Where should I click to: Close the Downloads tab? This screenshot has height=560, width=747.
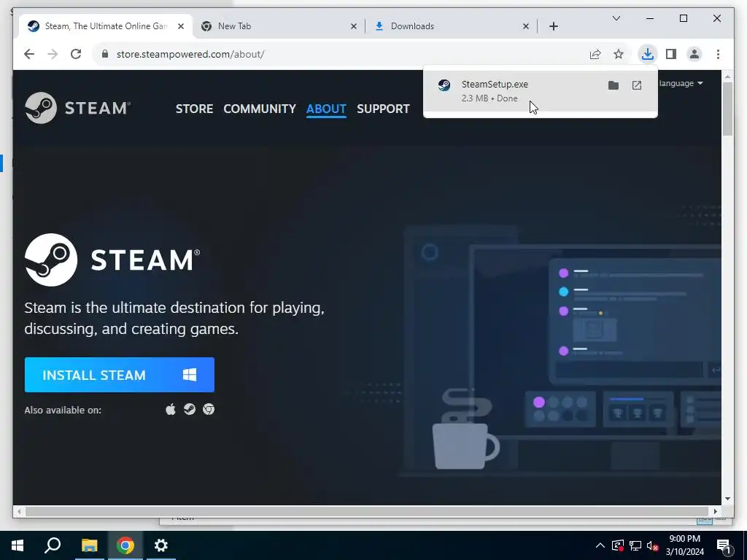526,27
